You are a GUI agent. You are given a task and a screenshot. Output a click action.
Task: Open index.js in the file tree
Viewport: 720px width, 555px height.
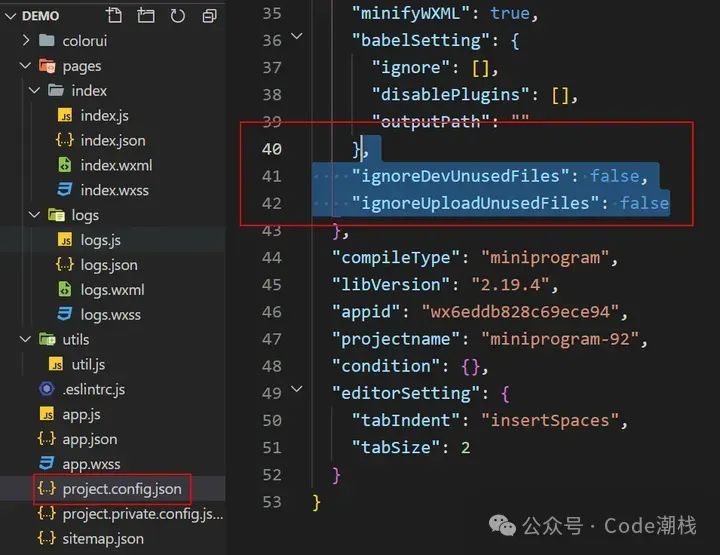[x=105, y=116]
